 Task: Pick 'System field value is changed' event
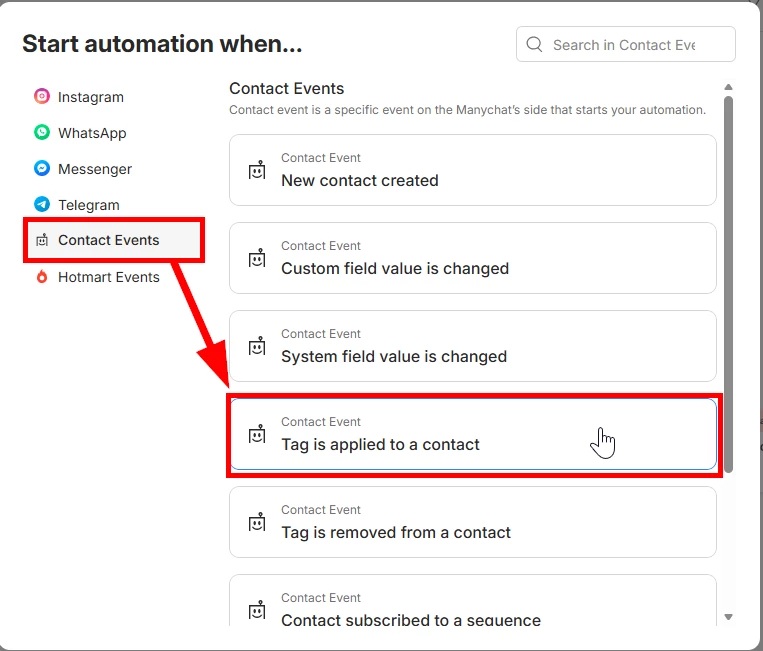472,346
